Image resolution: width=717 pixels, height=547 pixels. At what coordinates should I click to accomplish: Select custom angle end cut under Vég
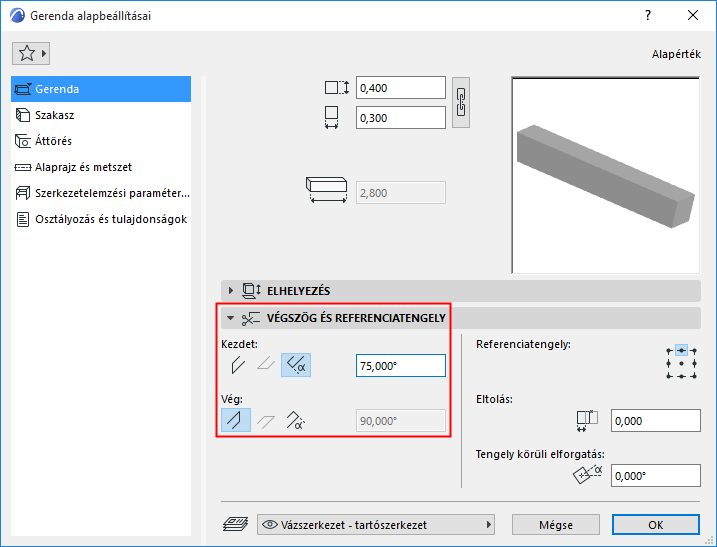pyautogui.click(x=295, y=420)
